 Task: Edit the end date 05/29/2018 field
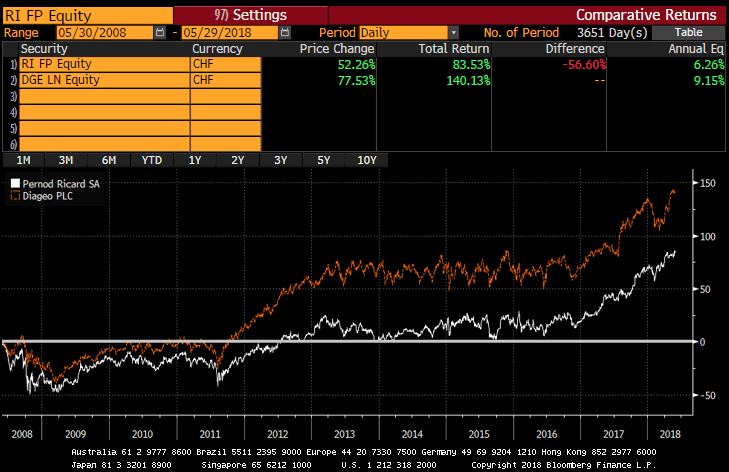click(230, 33)
